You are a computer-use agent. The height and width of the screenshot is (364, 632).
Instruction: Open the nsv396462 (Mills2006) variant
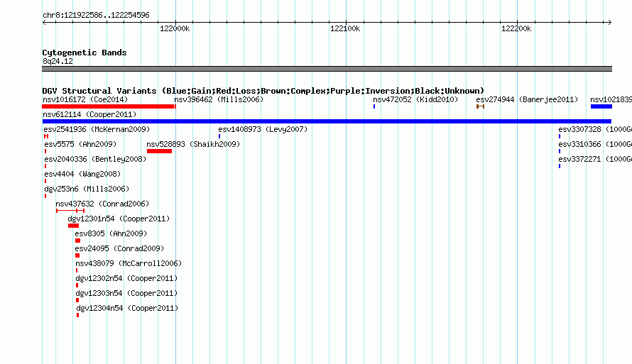(219, 99)
